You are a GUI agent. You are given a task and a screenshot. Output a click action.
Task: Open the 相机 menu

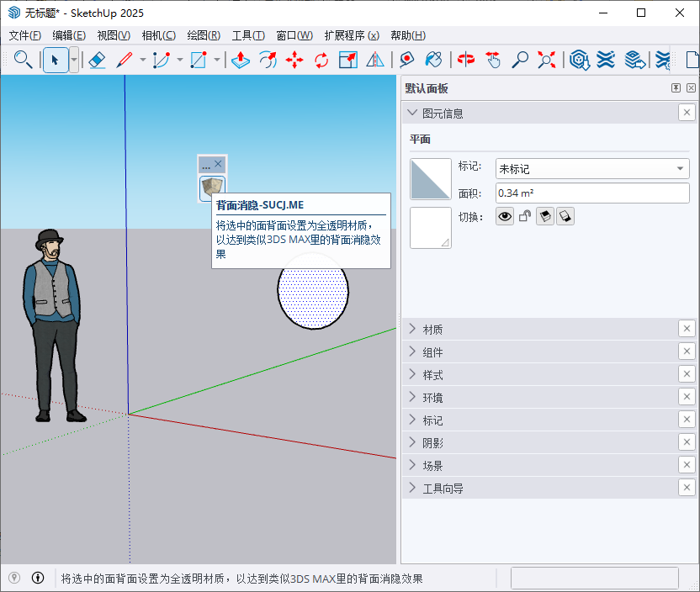point(158,35)
